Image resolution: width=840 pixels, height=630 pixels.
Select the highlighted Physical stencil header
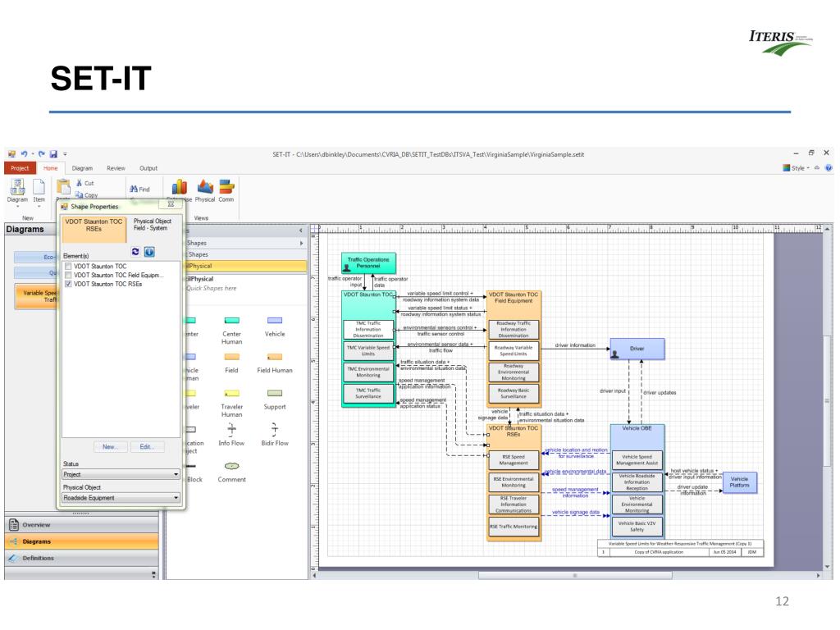click(245, 266)
